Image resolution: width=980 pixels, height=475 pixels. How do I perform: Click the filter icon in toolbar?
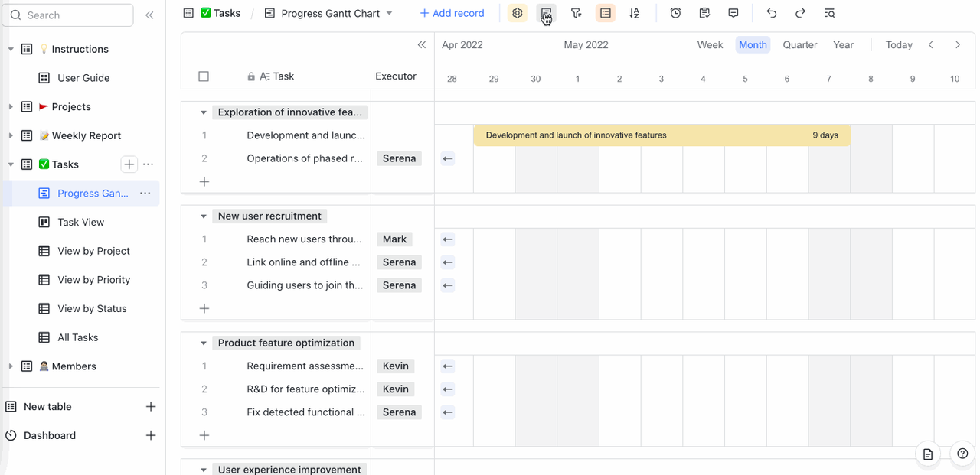click(x=576, y=13)
